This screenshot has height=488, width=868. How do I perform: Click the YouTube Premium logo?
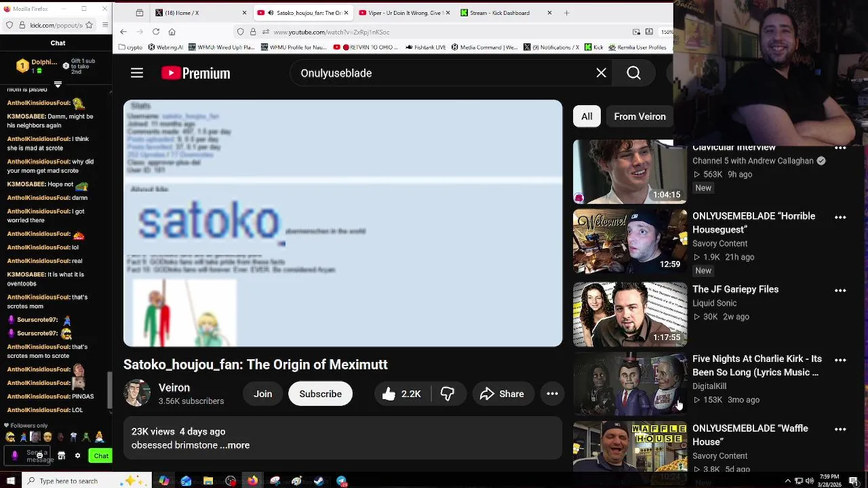click(x=195, y=73)
